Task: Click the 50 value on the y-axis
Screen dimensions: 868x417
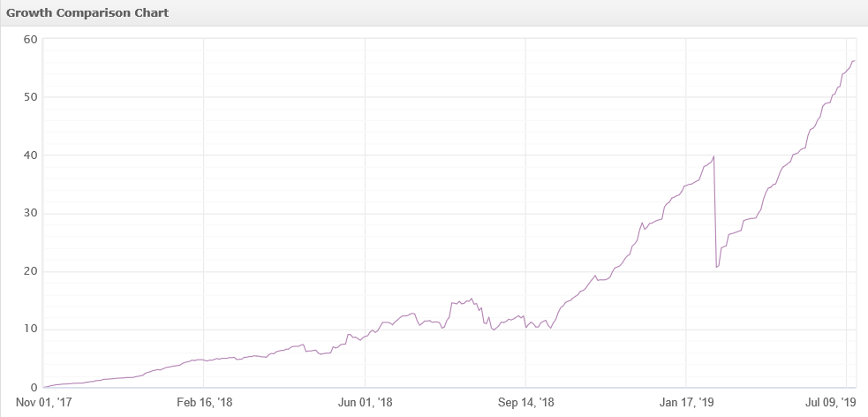Action: point(30,97)
